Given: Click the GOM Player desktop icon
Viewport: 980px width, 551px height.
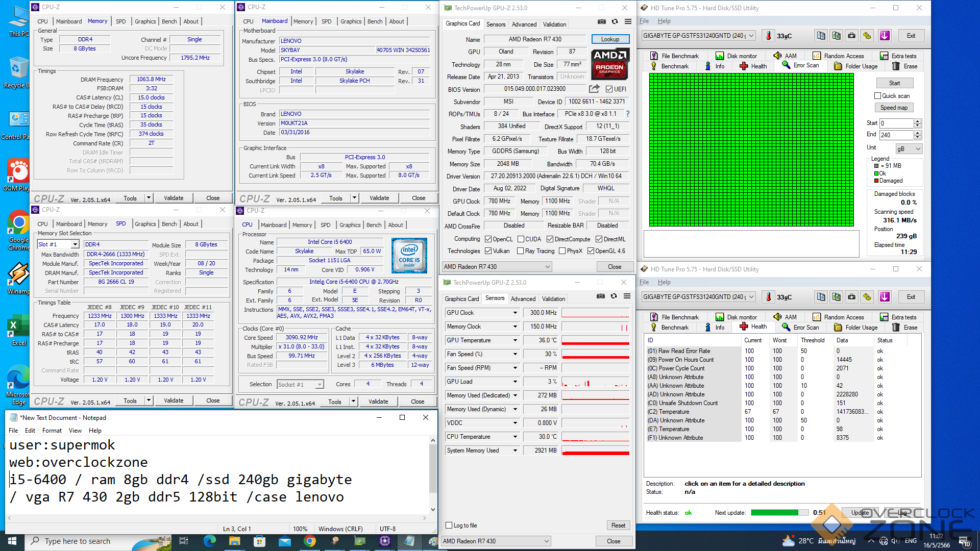Looking at the screenshot, I should click(18, 171).
